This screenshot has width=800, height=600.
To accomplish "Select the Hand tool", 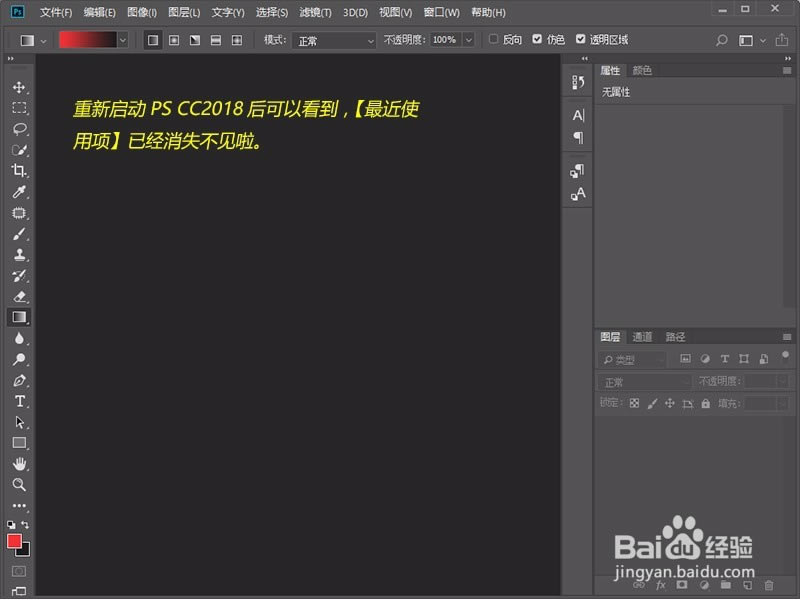I will pos(18,464).
